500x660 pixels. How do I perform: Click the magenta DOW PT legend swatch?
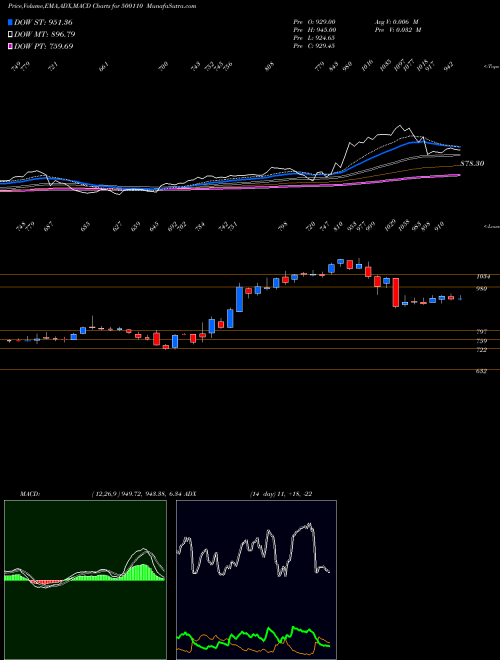[x=10, y=46]
